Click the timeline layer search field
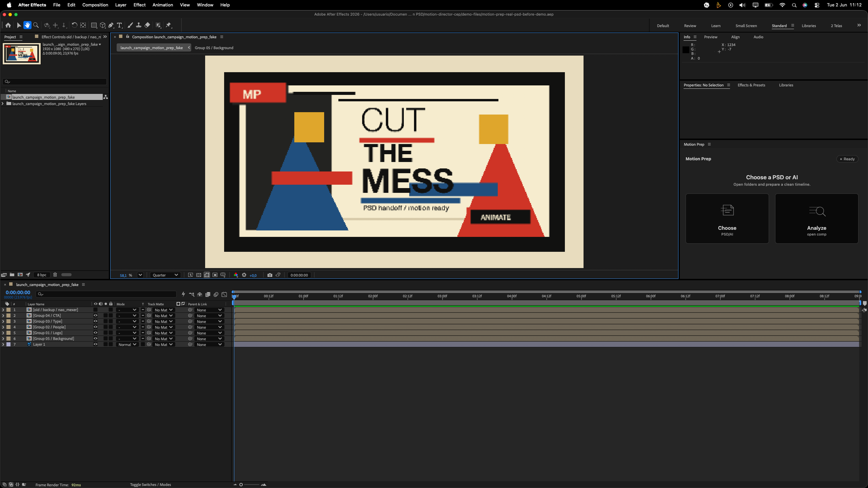 coord(106,294)
